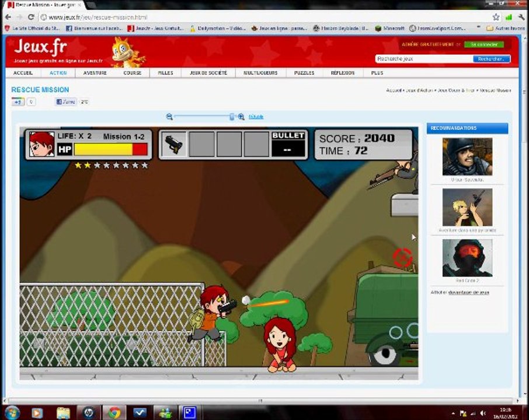Viewport: 529px width, 420px height.
Task: Click the Accueil breadcrumb link
Action: click(x=394, y=90)
